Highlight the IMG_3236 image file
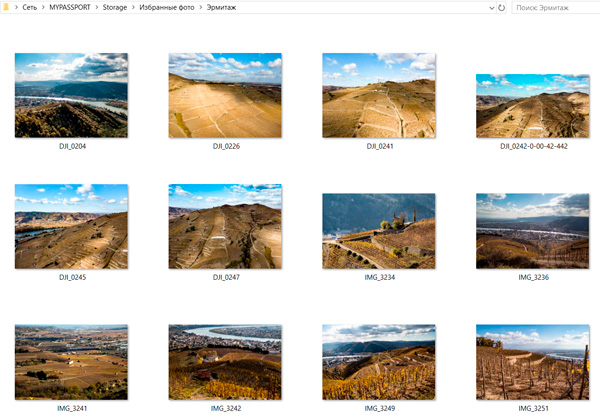Image resolution: width=600 pixels, height=415 pixels. click(x=532, y=230)
